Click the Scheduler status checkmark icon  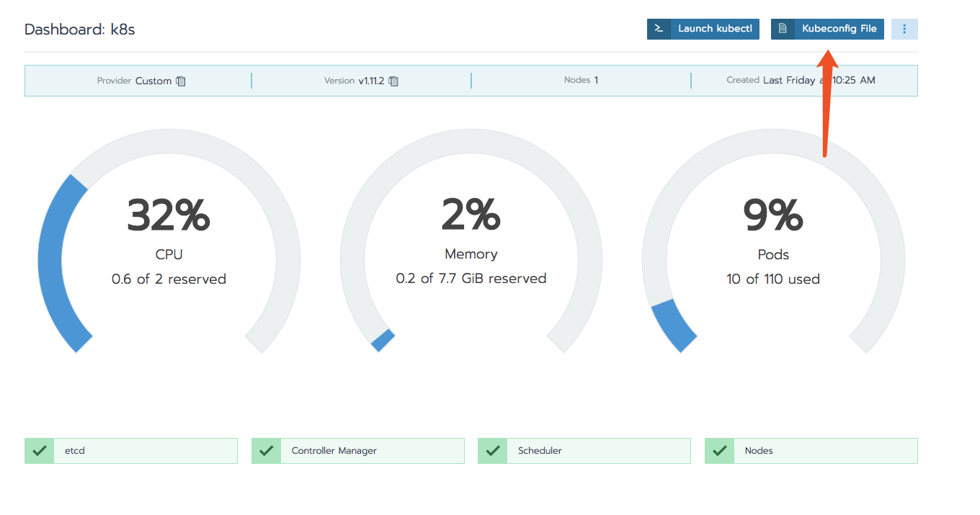click(493, 451)
